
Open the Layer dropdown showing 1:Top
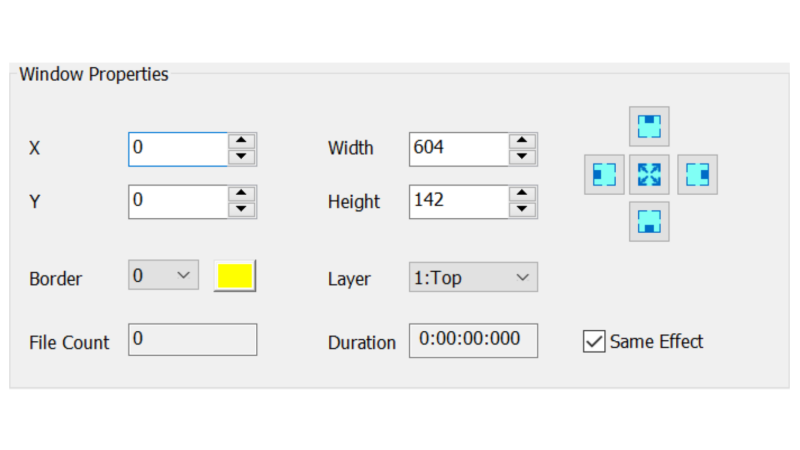tap(473, 277)
